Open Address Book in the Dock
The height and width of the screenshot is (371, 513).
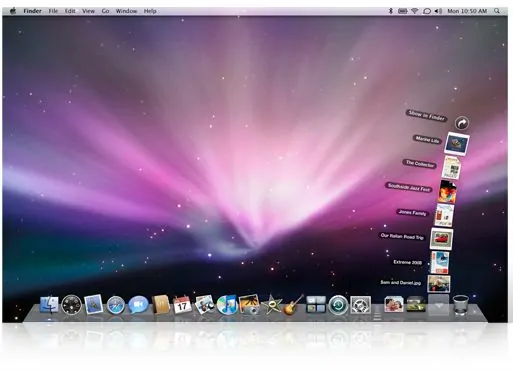click(161, 304)
